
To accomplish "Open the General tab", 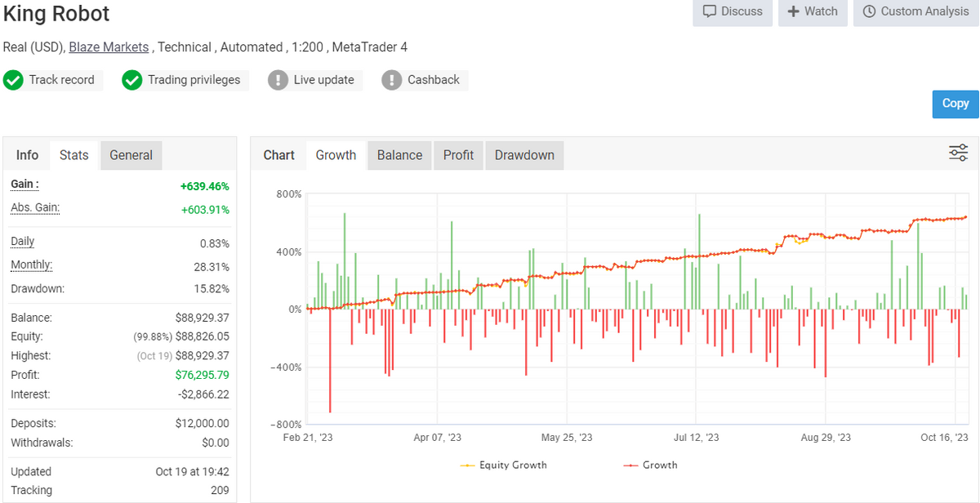I will [x=131, y=155].
